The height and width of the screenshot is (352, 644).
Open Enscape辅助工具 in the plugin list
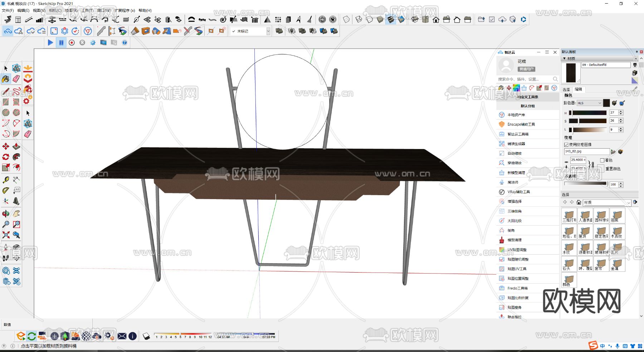point(521,125)
